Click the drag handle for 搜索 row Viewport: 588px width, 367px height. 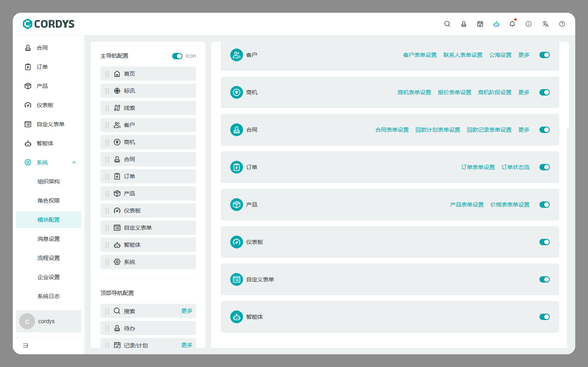pyautogui.click(x=107, y=311)
